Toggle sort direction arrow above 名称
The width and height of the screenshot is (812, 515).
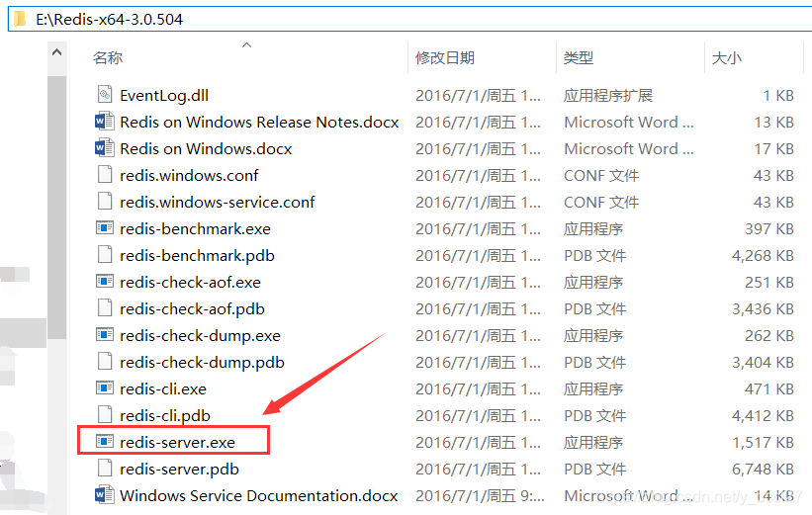246,45
